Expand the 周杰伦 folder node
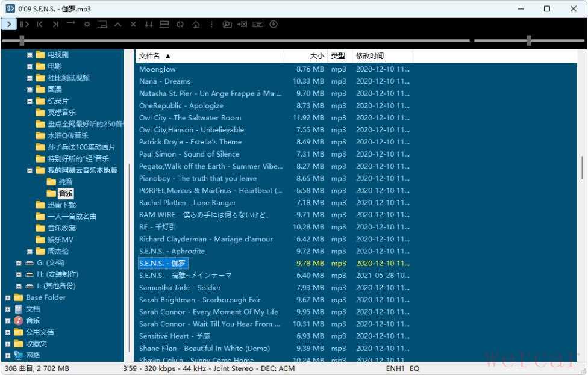Screen dimensions: 588x375 point(30,251)
